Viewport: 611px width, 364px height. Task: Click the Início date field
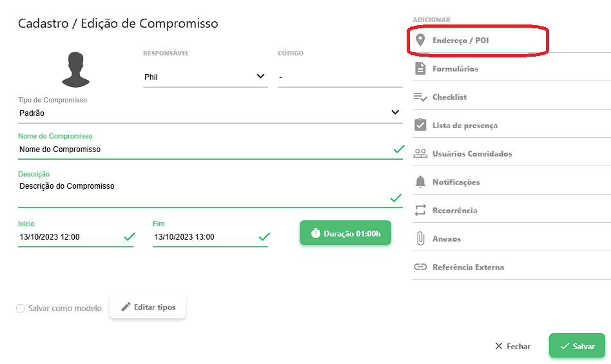[x=70, y=237]
